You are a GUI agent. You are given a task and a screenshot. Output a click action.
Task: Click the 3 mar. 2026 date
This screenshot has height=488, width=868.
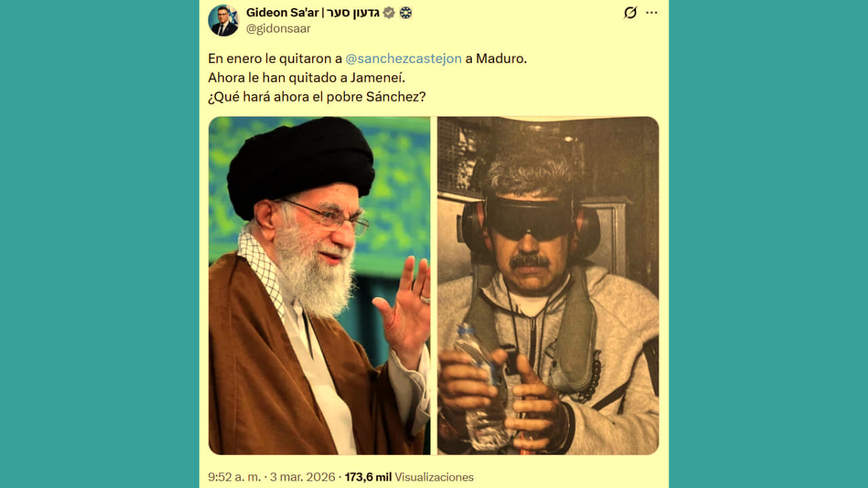point(302,477)
